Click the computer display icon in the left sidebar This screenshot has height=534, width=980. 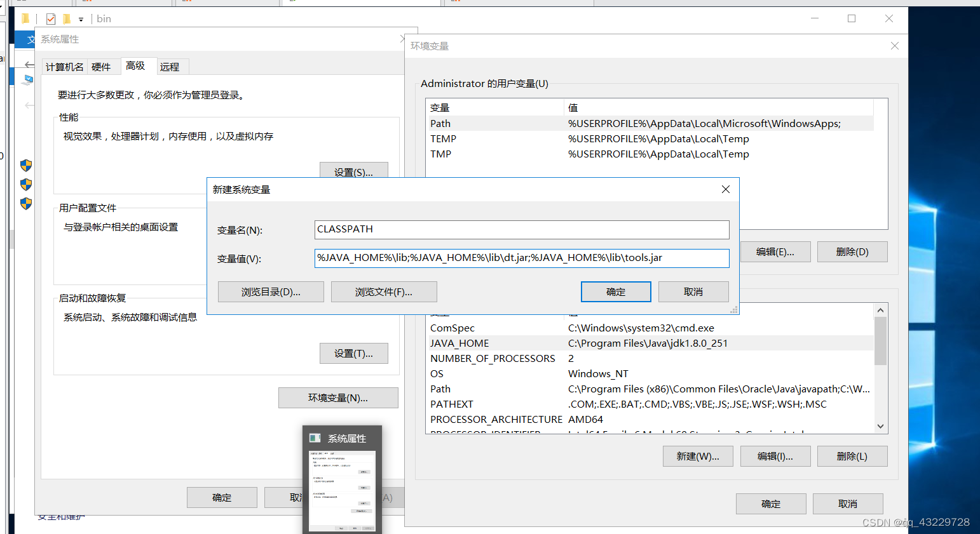(x=28, y=79)
